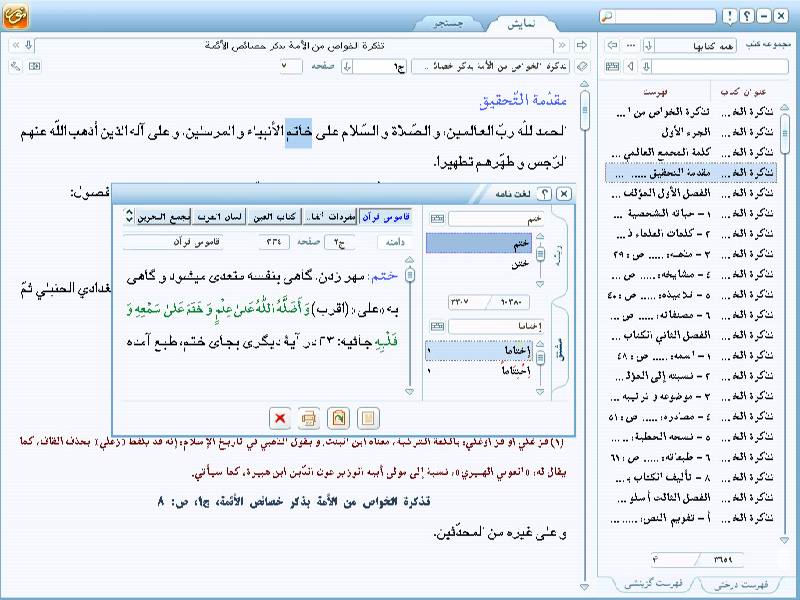Screen dimensions: 800x600
Task: Open the three-dots button beside the collection field
Action: [x=631, y=45]
